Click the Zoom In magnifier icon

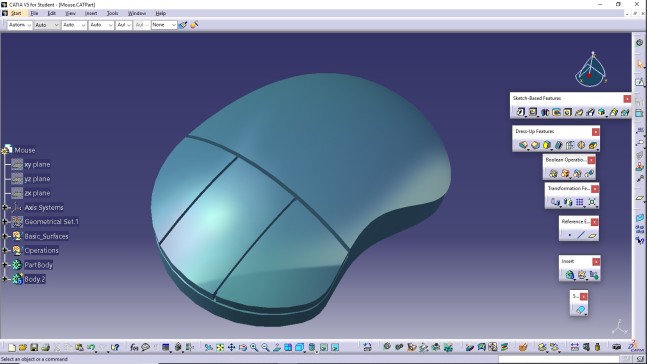[x=254, y=347]
